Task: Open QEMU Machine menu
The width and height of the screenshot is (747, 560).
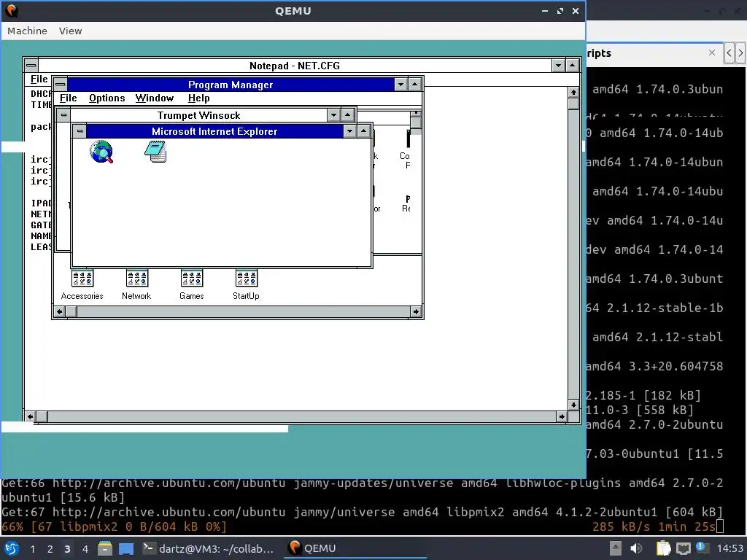Action: tap(27, 31)
